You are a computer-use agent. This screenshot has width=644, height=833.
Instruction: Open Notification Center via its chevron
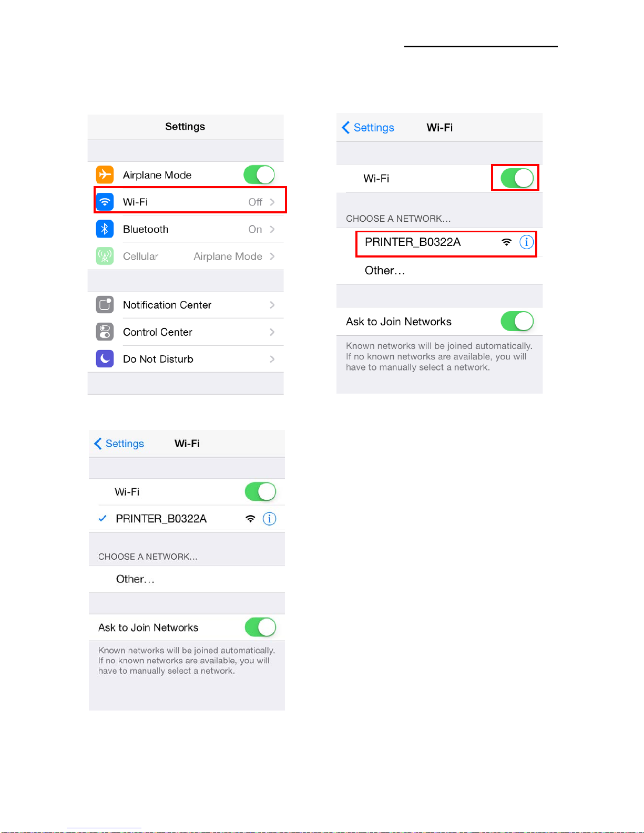click(x=272, y=305)
